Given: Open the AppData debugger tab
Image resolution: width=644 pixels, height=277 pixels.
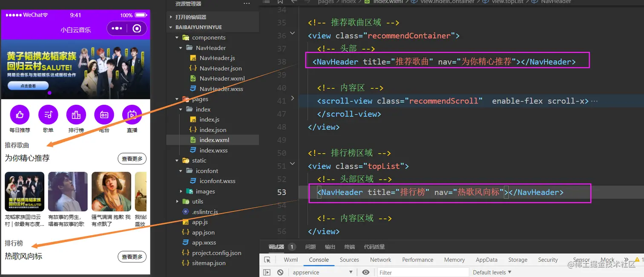Looking at the screenshot, I should click(486, 260).
